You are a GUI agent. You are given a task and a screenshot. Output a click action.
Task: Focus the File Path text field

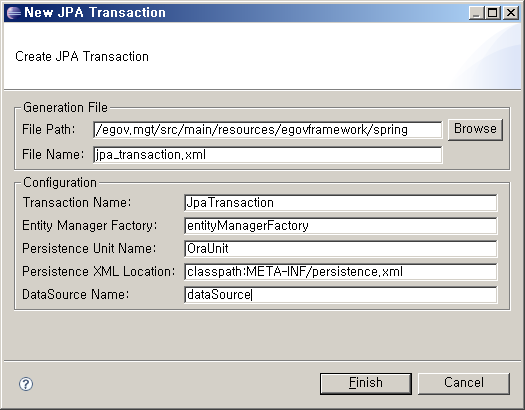268,130
